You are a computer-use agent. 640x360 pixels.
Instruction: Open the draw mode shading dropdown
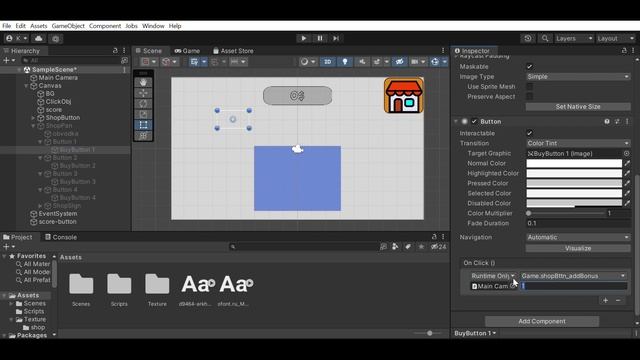[x=307, y=62]
